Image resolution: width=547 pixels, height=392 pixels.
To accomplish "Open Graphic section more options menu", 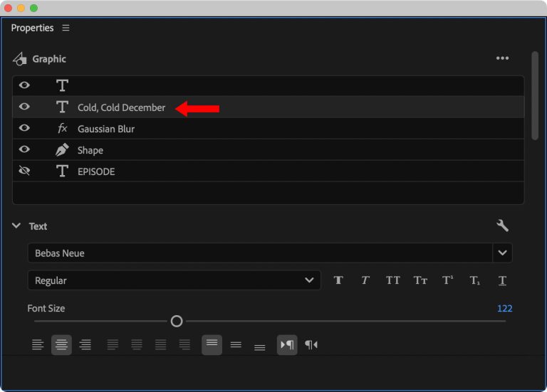I will tap(502, 58).
